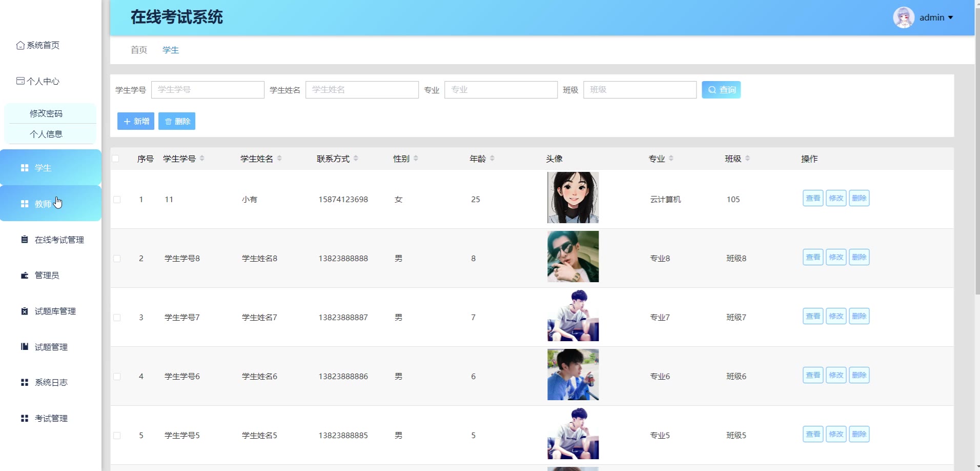Viewport: 980px width, 471px height.
Task: Click the 试题管理 sidebar icon
Action: [x=25, y=347]
